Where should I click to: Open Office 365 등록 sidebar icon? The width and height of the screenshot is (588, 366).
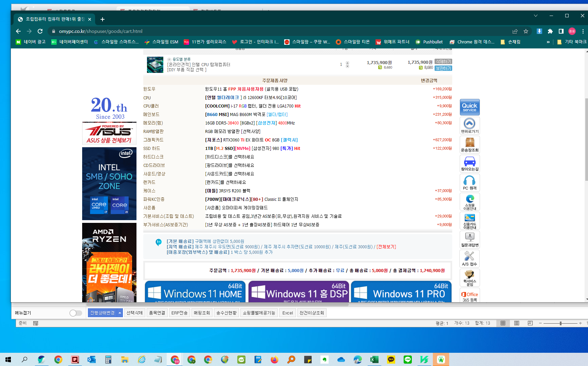[470, 295]
